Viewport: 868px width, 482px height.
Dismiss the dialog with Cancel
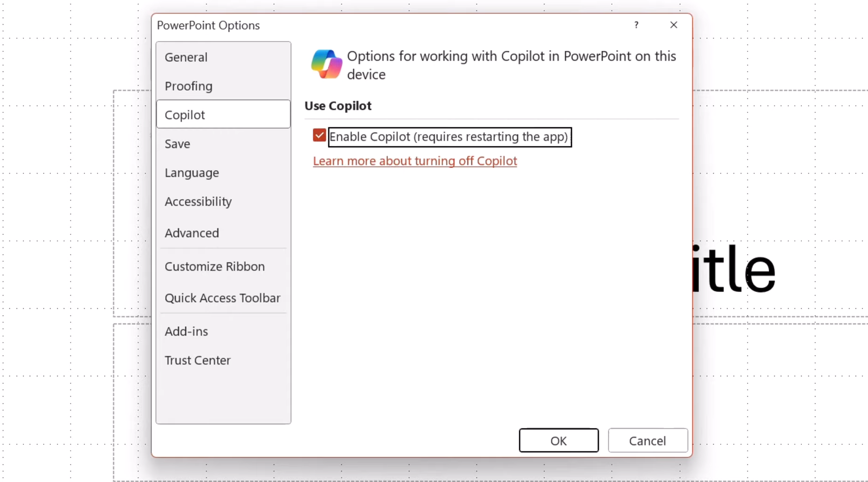pyautogui.click(x=648, y=441)
